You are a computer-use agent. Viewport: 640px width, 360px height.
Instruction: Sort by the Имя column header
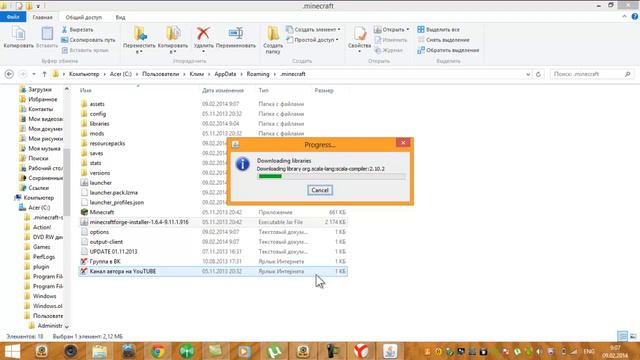(x=86, y=91)
